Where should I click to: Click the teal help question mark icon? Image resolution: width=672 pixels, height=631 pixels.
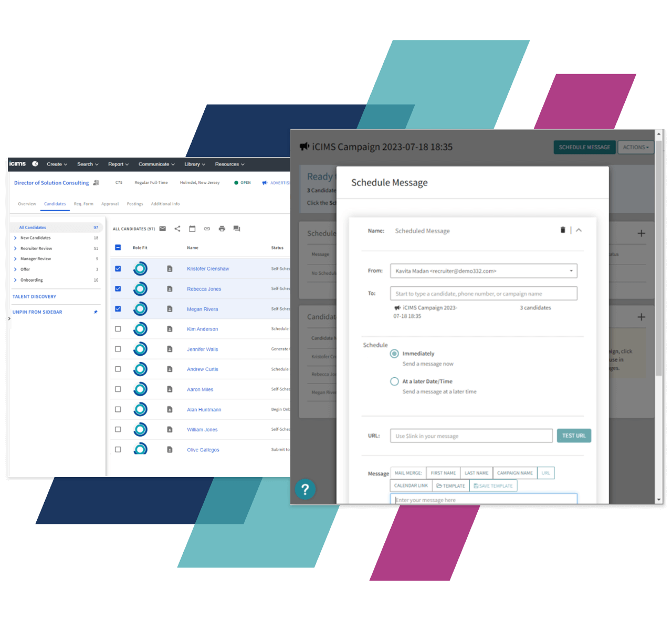pyautogui.click(x=305, y=490)
